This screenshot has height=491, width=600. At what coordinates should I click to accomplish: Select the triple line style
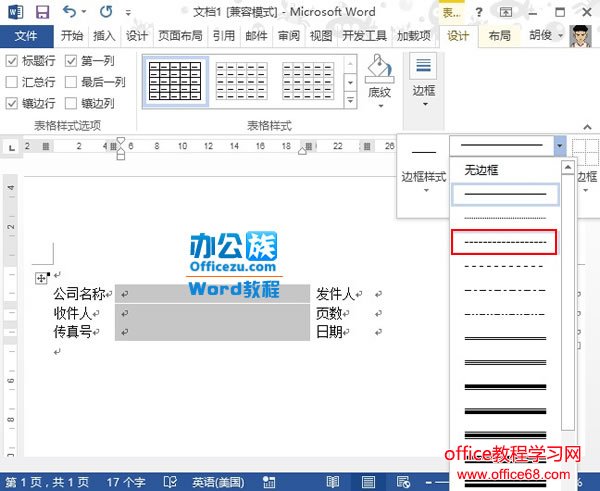pos(505,362)
